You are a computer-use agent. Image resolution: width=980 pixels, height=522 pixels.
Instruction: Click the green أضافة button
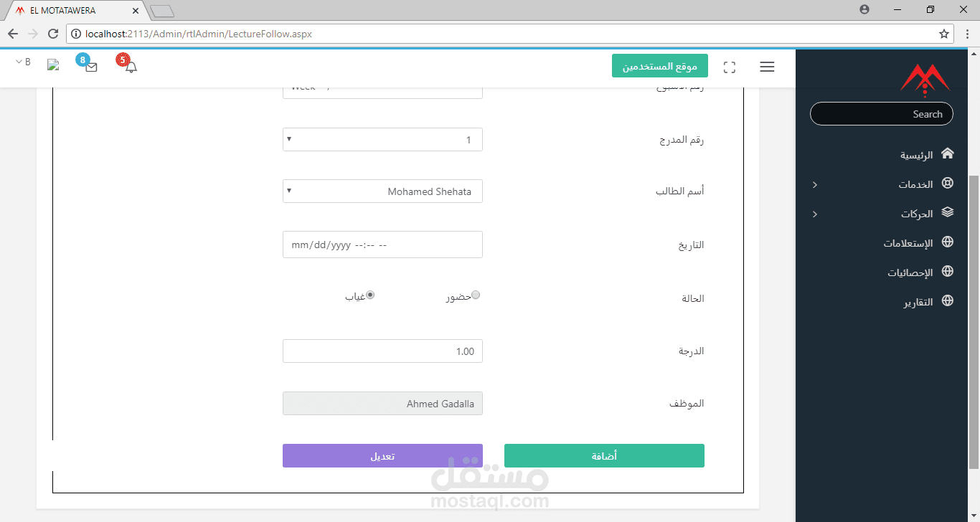pyautogui.click(x=604, y=456)
